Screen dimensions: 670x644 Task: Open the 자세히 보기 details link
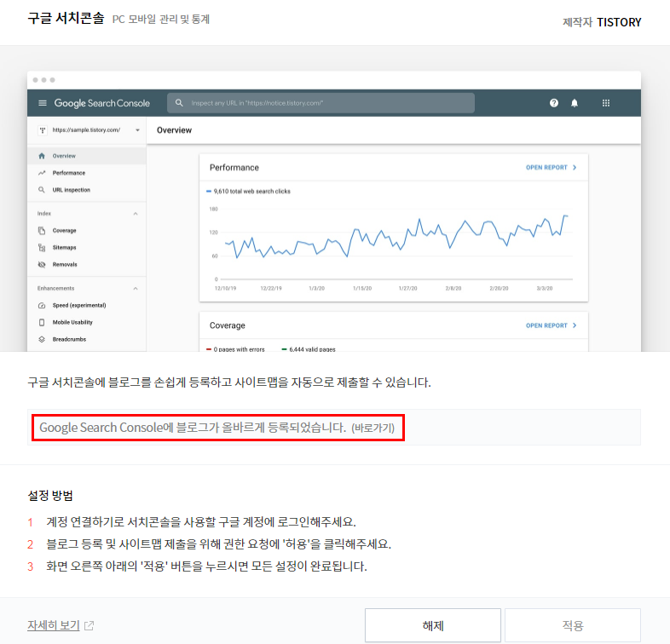pos(54,625)
